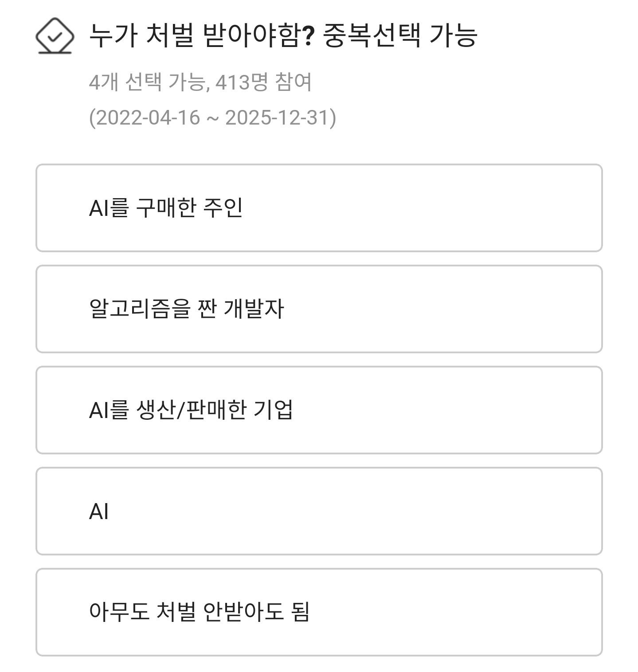This screenshot has height=672, width=638.
Task: Tap the "처벌" word in last option
Action: pos(176,612)
